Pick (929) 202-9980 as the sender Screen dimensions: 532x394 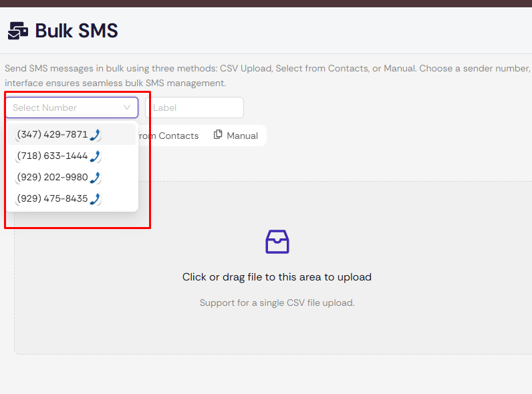click(x=52, y=178)
